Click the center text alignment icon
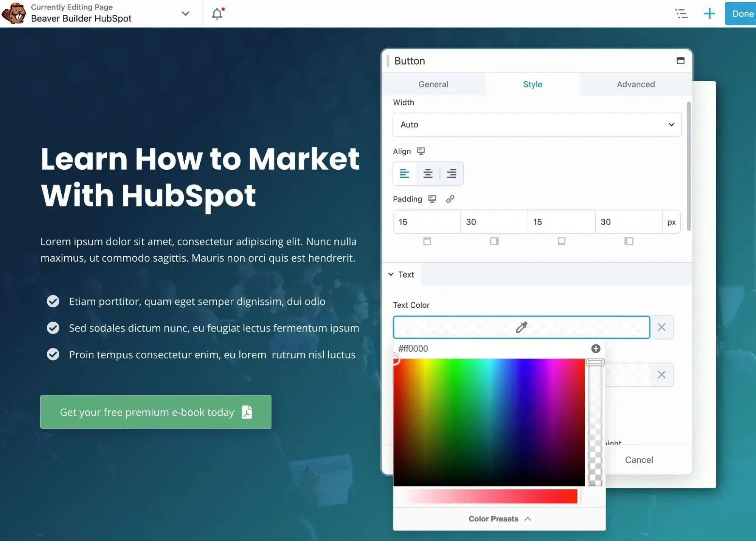The image size is (756, 541). (427, 173)
